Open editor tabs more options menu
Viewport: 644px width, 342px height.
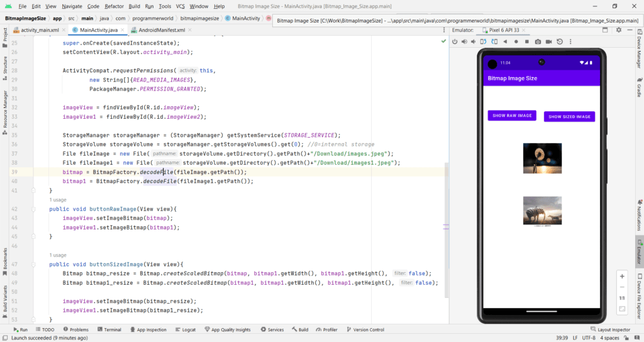(x=443, y=30)
